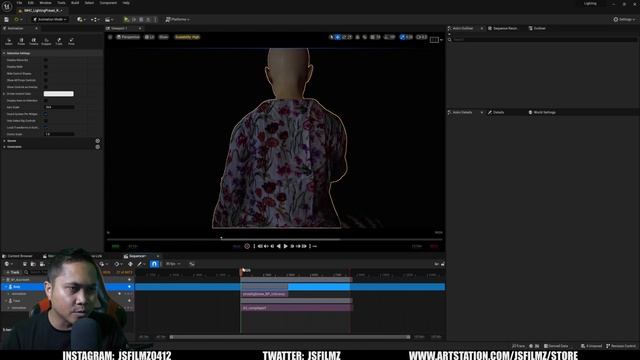This screenshot has width=640, height=360.
Task: Toggle the third Animation Settings checkbox
Action: pyautogui.click(x=46, y=73)
